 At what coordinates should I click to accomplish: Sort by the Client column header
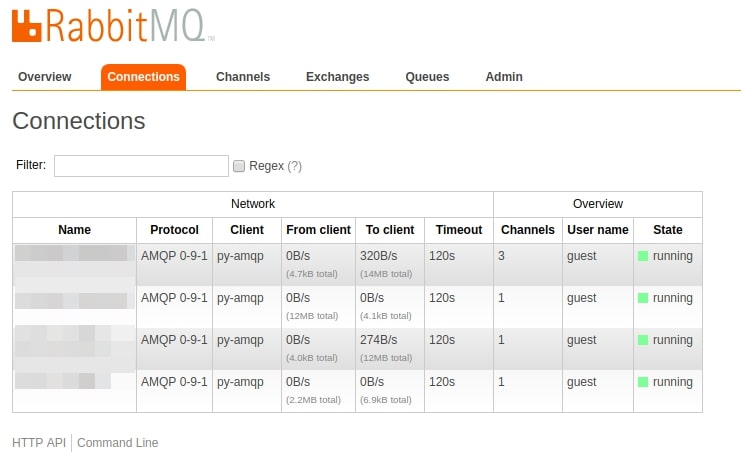[x=247, y=230]
